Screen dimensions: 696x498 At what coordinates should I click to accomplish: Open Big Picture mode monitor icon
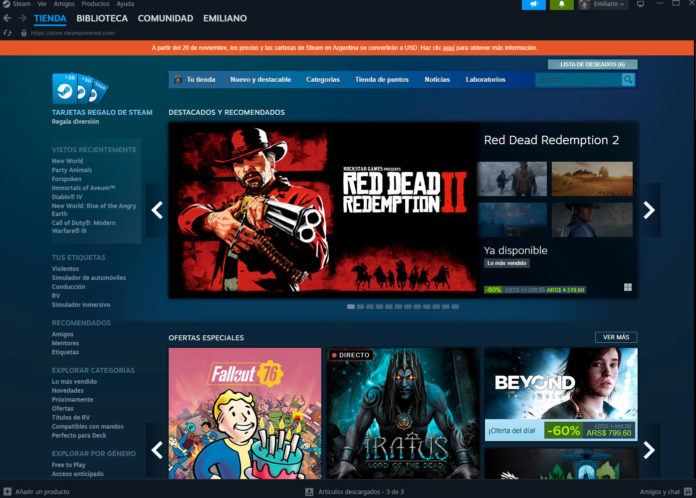(x=641, y=4)
